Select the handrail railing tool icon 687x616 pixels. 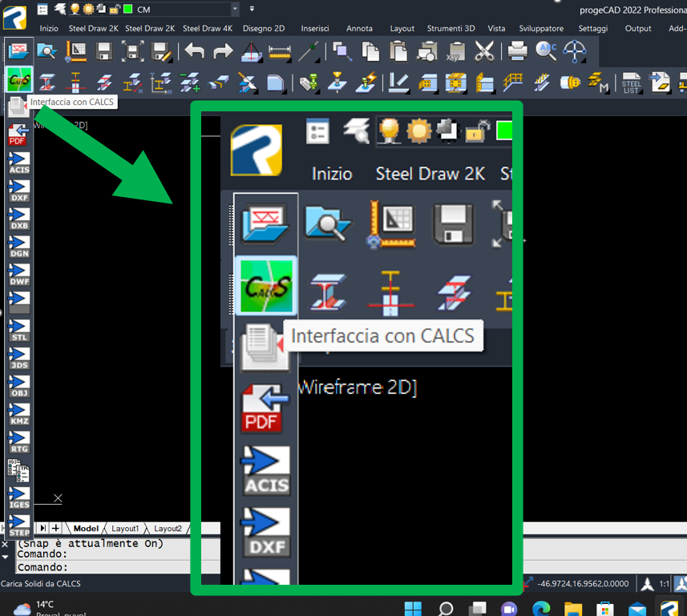[512, 82]
